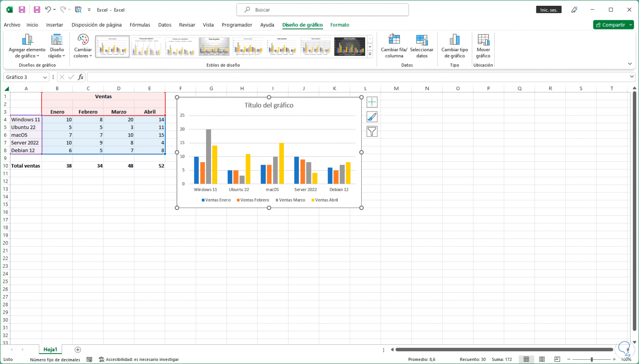The image size is (639, 364).
Task: Open Cambiar colores palette
Action: click(x=83, y=46)
